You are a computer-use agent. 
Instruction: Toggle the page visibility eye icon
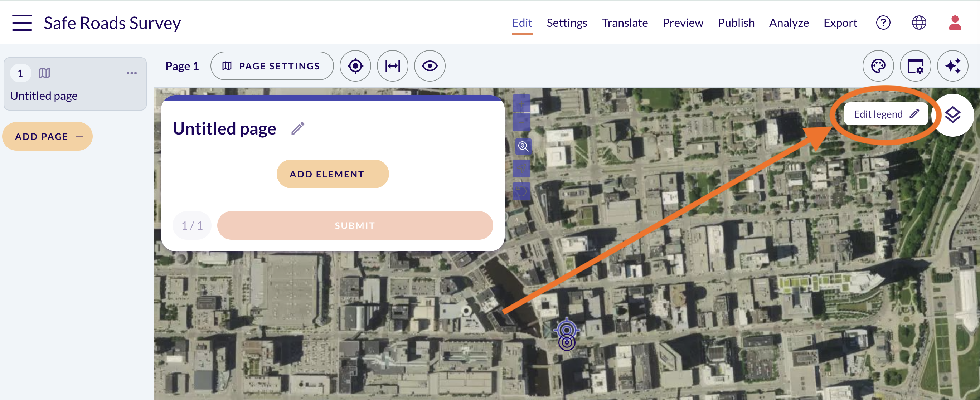click(430, 66)
